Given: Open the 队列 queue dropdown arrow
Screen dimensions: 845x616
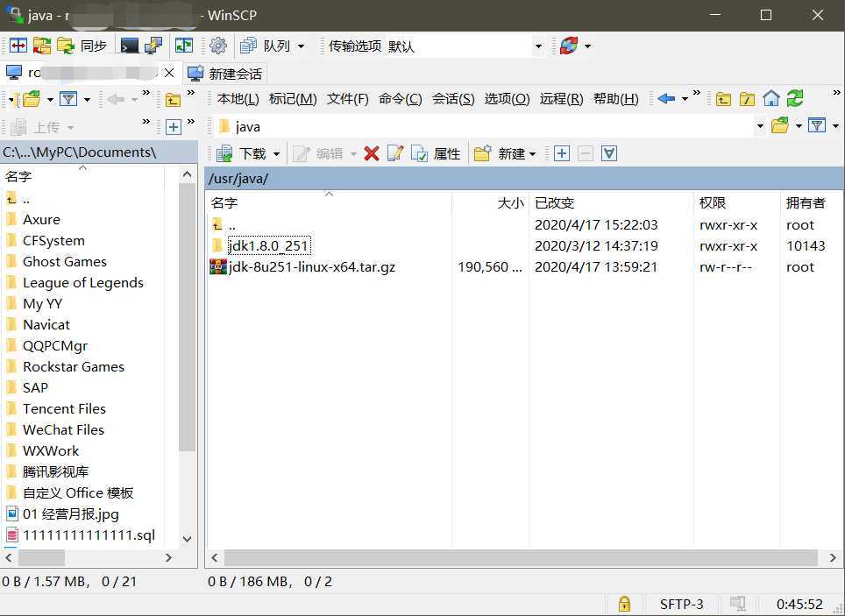Looking at the screenshot, I should [302, 46].
